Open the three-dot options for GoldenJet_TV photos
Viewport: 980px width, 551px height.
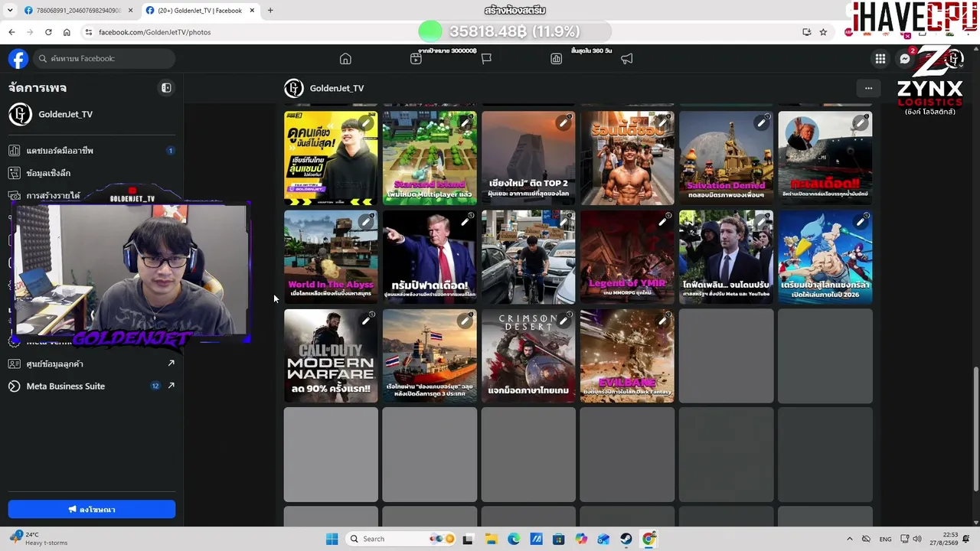tap(868, 88)
